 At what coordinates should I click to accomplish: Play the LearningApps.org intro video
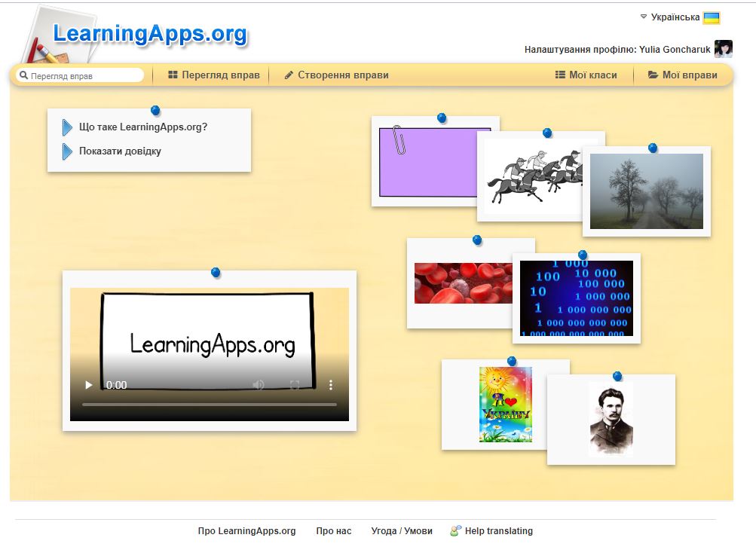pos(89,385)
